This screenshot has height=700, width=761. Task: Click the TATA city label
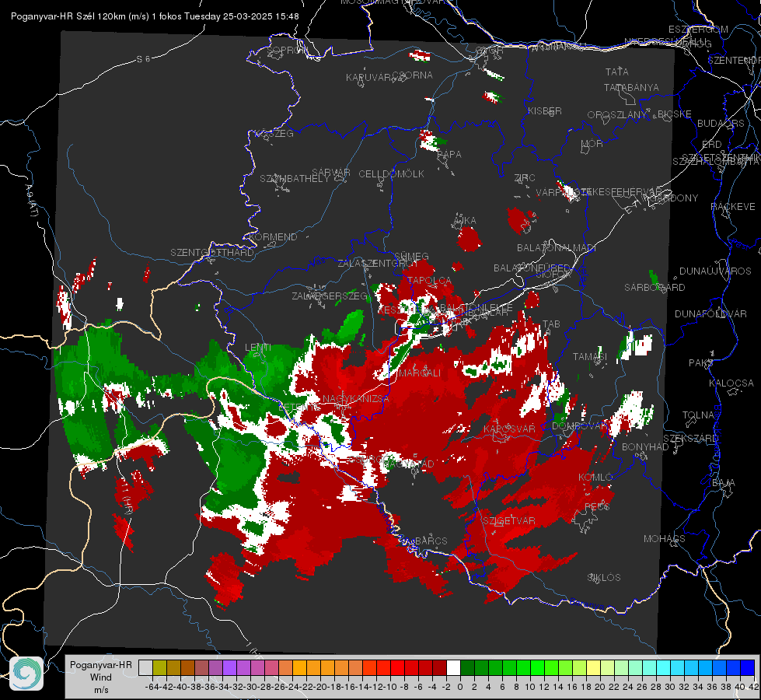tap(617, 72)
